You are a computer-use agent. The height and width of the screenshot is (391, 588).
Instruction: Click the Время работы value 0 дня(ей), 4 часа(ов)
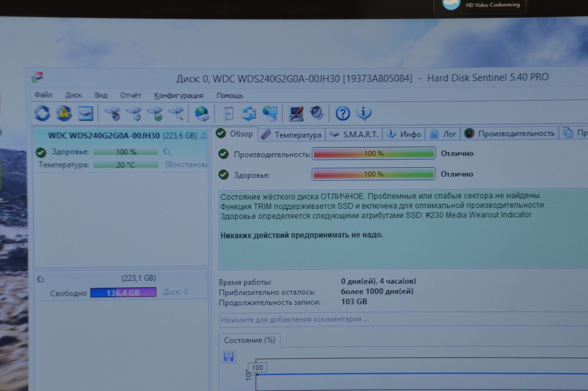tap(378, 281)
